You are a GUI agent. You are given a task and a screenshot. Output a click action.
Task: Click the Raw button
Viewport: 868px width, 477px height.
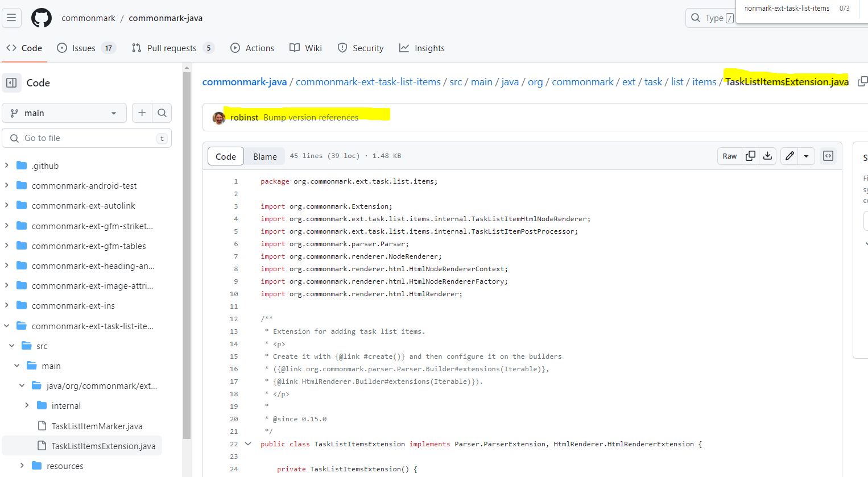tap(730, 156)
